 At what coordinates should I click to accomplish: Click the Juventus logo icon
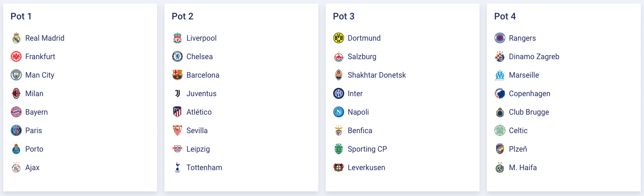tap(177, 94)
